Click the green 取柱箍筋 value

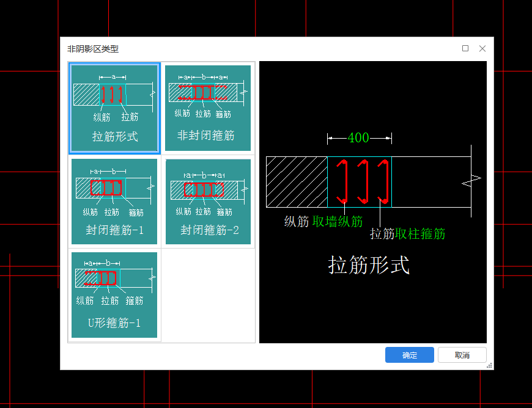click(x=420, y=234)
